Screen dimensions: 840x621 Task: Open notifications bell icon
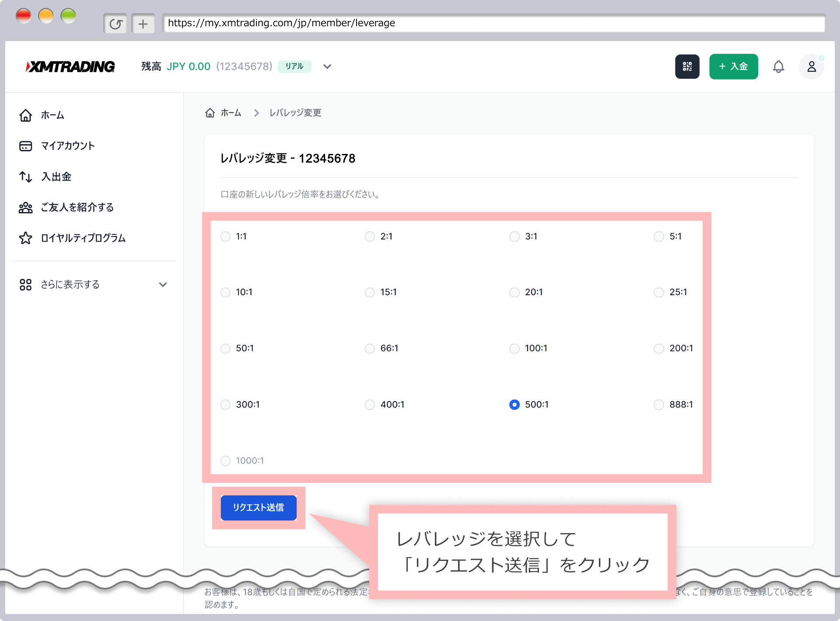click(x=778, y=66)
